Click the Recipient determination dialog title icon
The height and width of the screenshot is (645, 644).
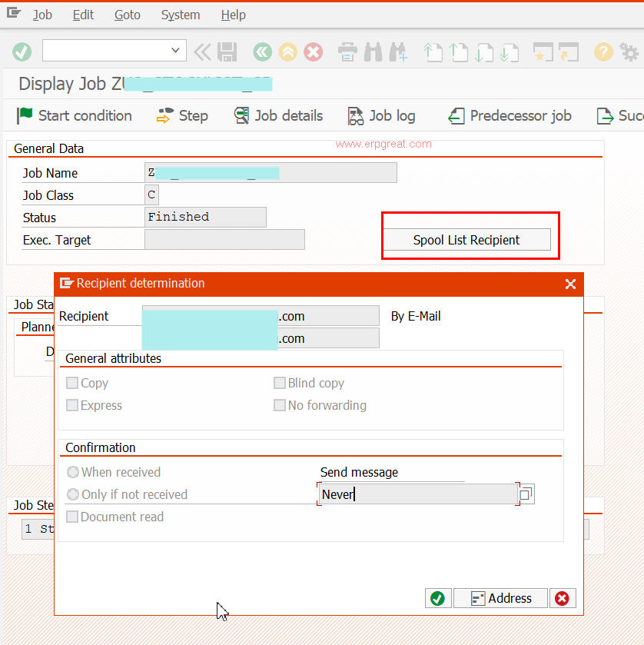point(66,283)
